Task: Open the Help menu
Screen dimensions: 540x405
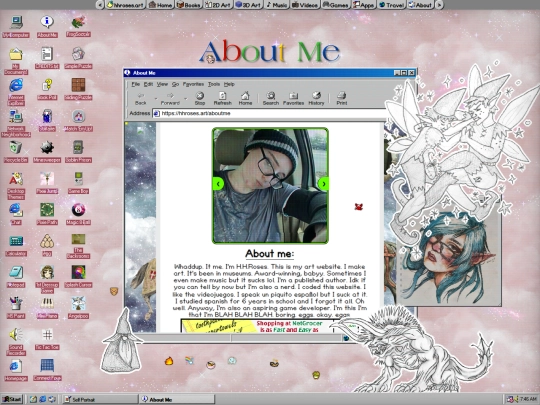Action: click(229, 84)
